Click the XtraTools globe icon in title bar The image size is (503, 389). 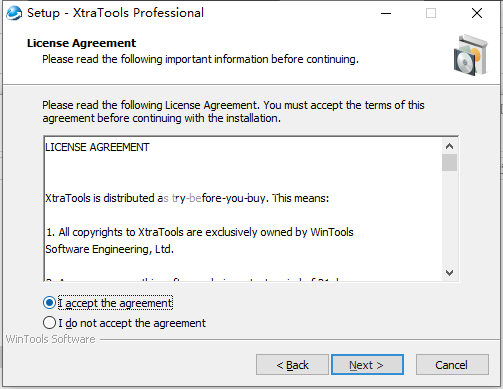point(14,13)
